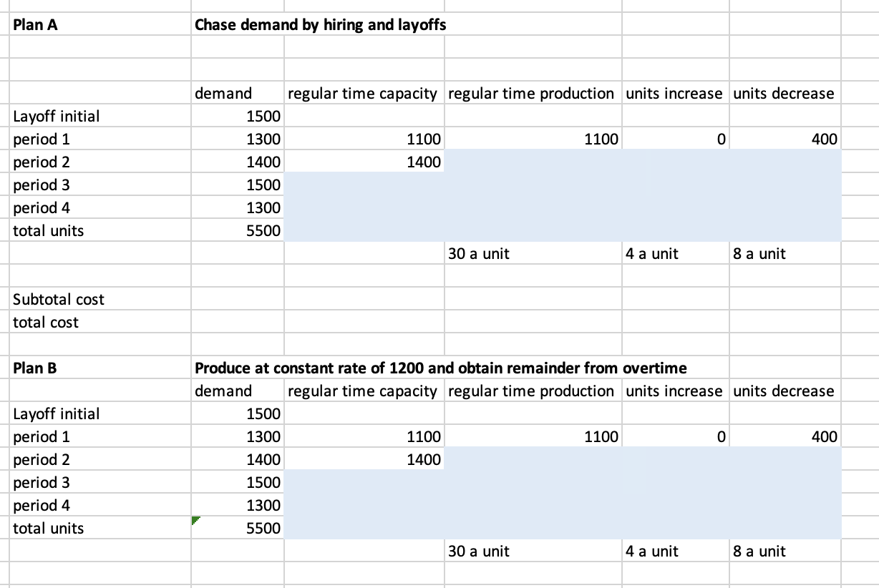The width and height of the screenshot is (879, 588).
Task: Click the 8 a unit cell in Plan B
Action: click(758, 551)
